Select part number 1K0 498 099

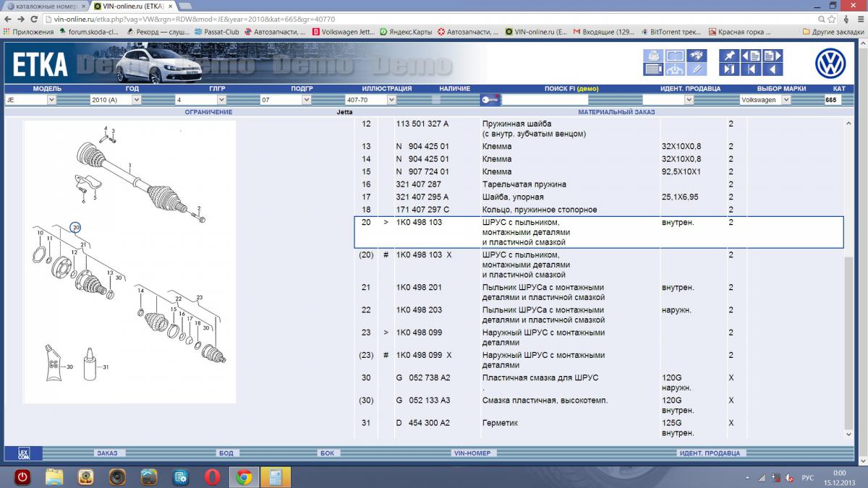click(419, 333)
